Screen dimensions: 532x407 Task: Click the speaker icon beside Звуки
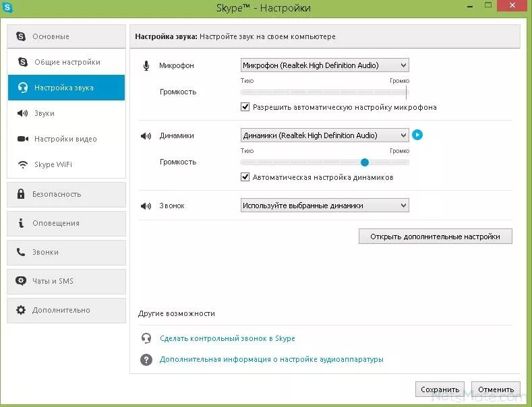click(x=22, y=113)
